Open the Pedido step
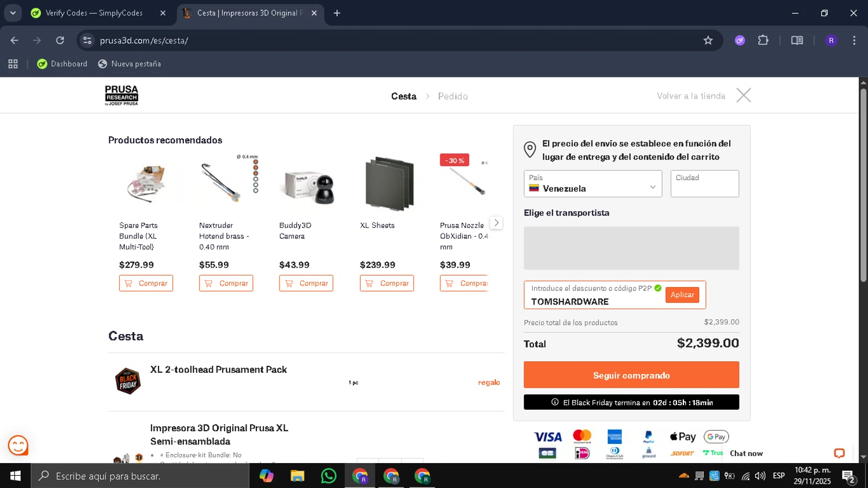The image size is (868, 488). [x=453, y=96]
